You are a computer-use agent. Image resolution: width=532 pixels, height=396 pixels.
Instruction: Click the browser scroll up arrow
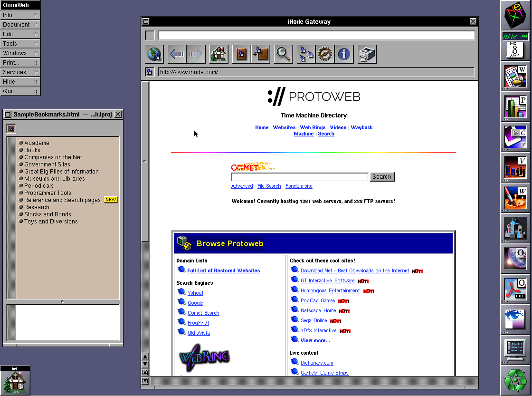coord(145,357)
